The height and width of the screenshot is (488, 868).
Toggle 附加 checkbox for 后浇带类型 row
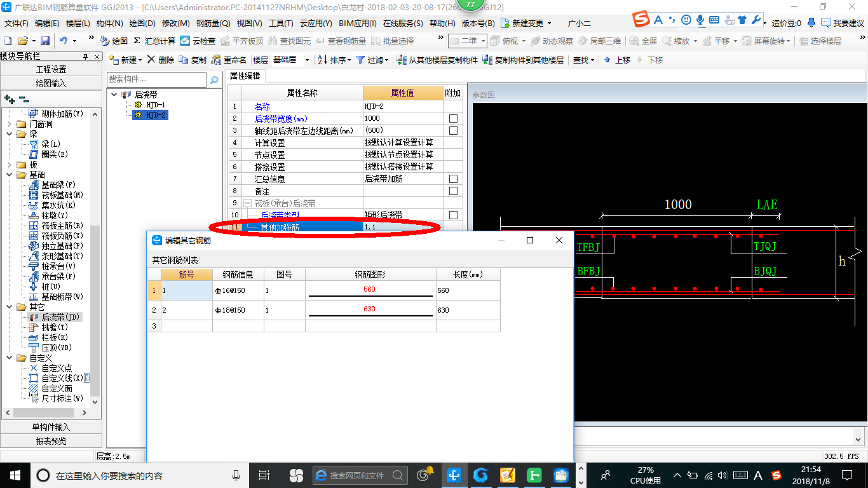pyautogui.click(x=453, y=215)
